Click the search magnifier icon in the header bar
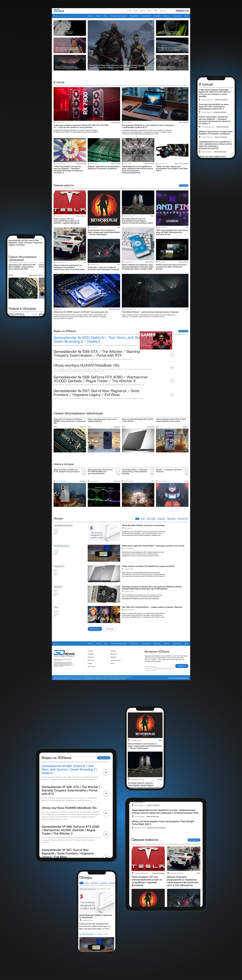Screen dimensions: 242x980 (54, 16)
